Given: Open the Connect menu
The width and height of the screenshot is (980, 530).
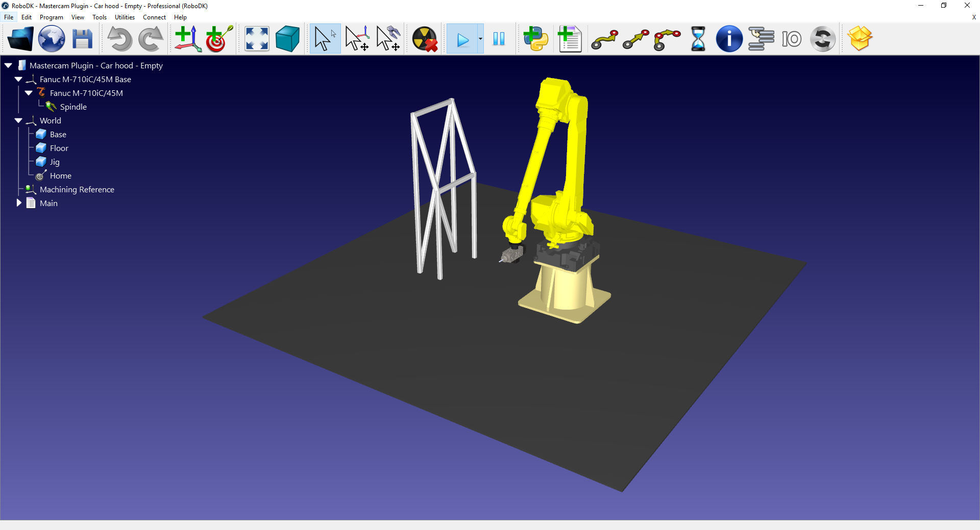Looking at the screenshot, I should [154, 17].
